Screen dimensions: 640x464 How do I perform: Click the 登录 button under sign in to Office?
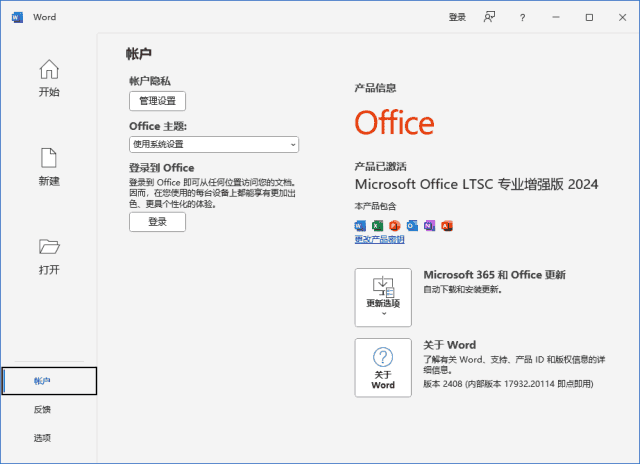click(x=157, y=222)
